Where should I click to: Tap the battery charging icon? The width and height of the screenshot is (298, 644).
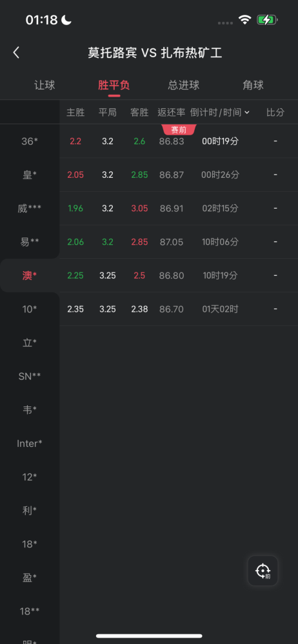coord(267,20)
